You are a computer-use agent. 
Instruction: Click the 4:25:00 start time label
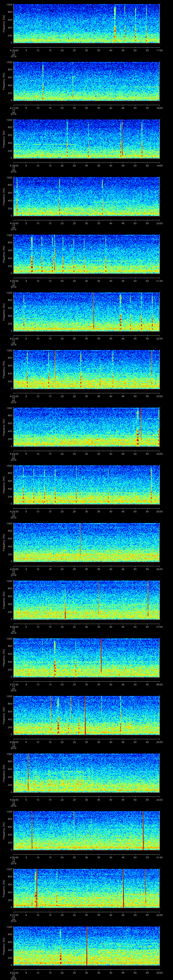point(14,569)
